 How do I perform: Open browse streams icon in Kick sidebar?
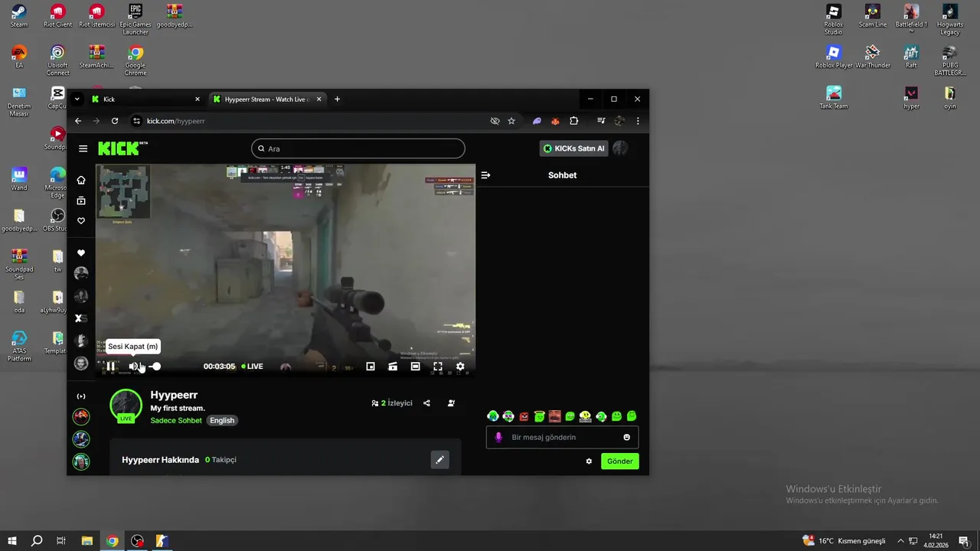click(x=81, y=201)
